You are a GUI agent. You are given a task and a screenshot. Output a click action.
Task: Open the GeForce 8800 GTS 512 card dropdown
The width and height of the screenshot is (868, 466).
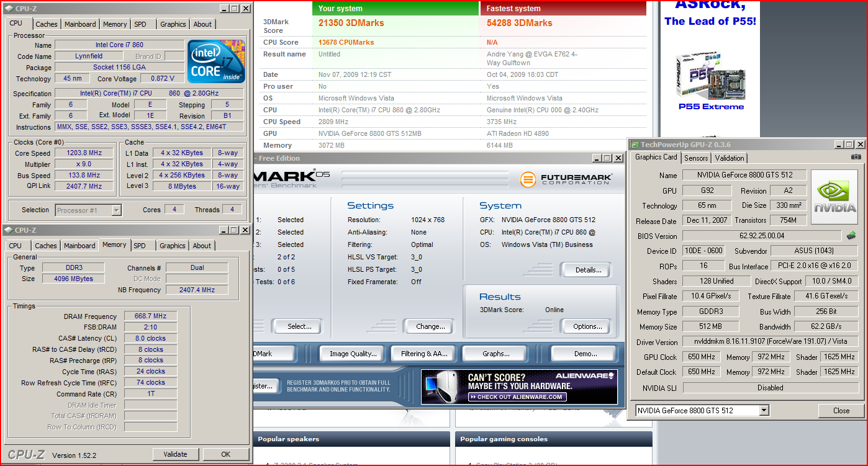[x=764, y=410]
